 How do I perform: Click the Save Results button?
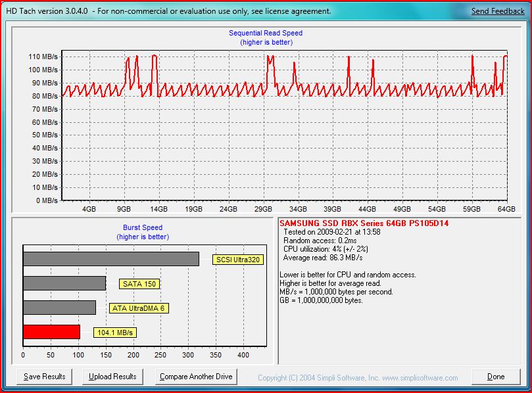pos(45,377)
